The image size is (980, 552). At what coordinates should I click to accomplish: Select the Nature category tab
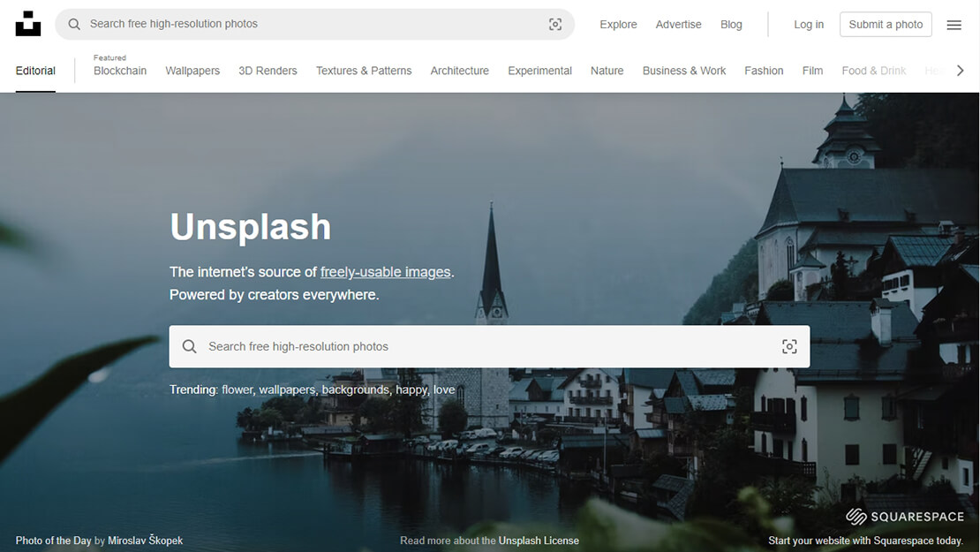[607, 71]
